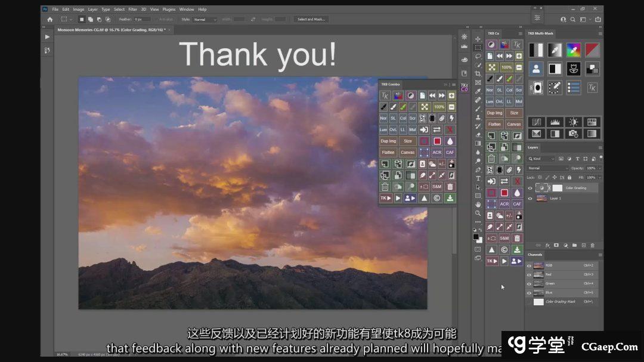Select the Move tool in the toolbar
The width and height of the screenshot is (644, 362).
point(478,39)
